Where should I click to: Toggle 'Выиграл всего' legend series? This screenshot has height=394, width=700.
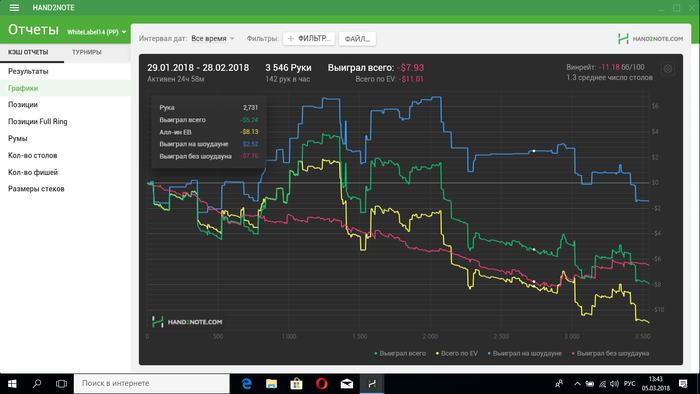coord(400,353)
